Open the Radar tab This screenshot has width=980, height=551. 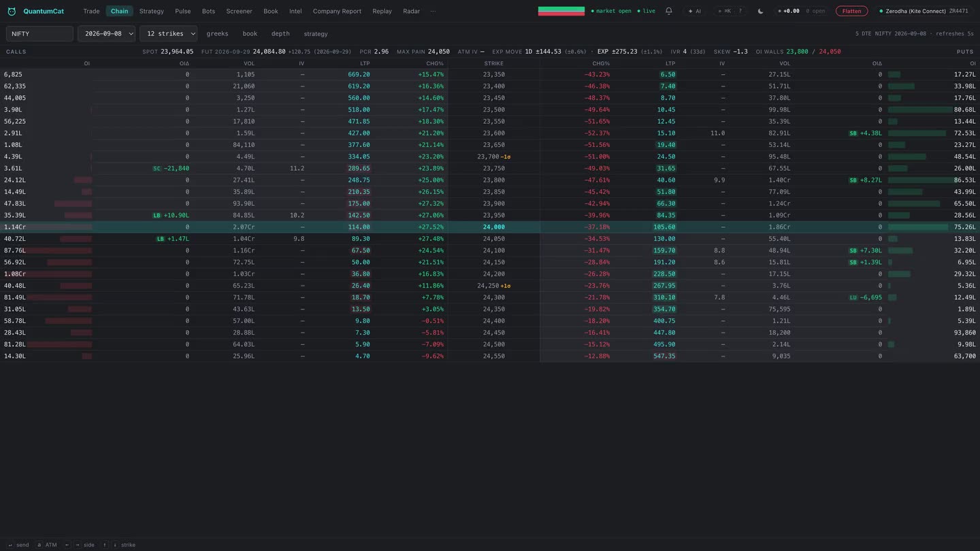click(411, 11)
